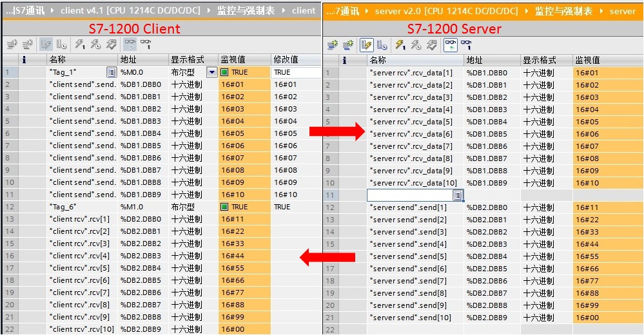Select row number 22 in server table

click(x=331, y=330)
